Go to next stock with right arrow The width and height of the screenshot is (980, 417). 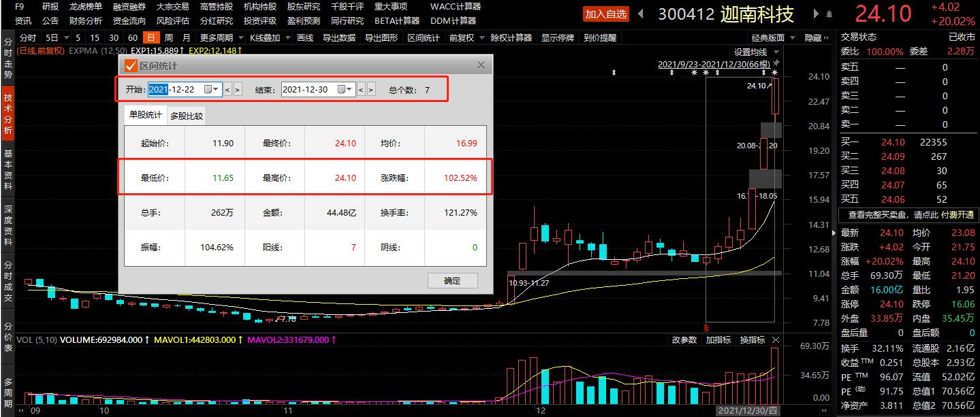tap(816, 14)
